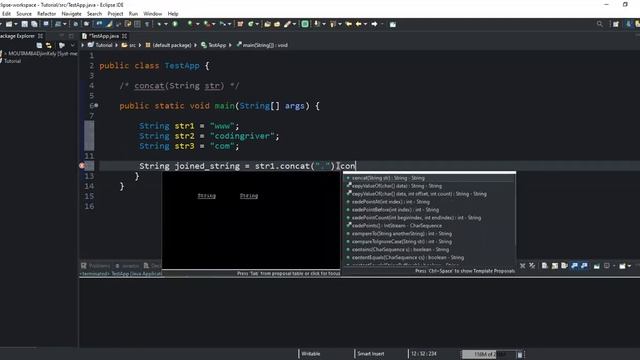Place cursor at end of line 12 code
This screenshot has width=640, height=360.
(356, 166)
